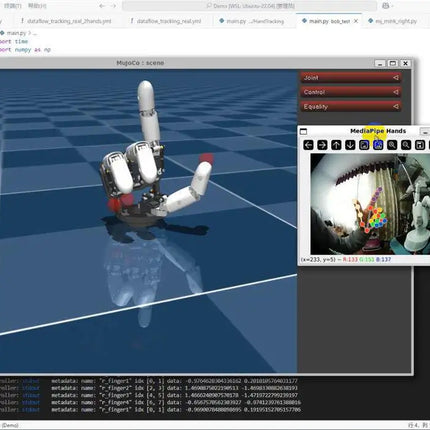Open the Help menu in VS Code
The width and height of the screenshot is (430, 430).
click(x=37, y=6)
